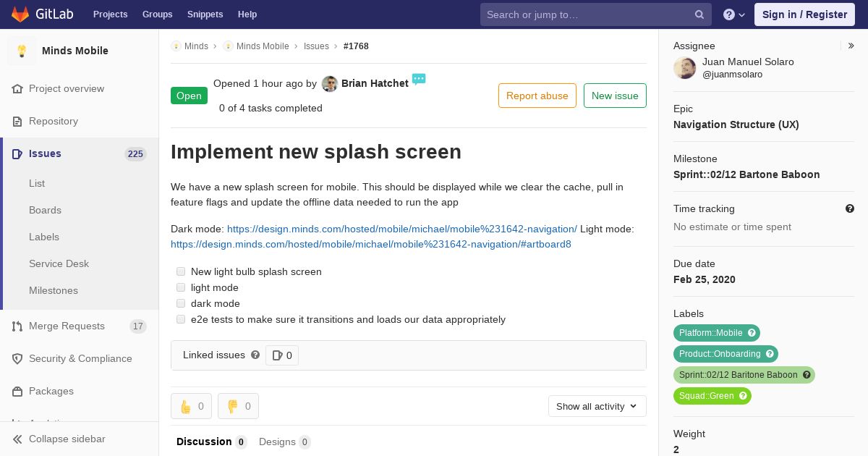This screenshot has width=868, height=456.
Task: Click #1768 breadcrumb link
Action: pyautogui.click(x=356, y=46)
